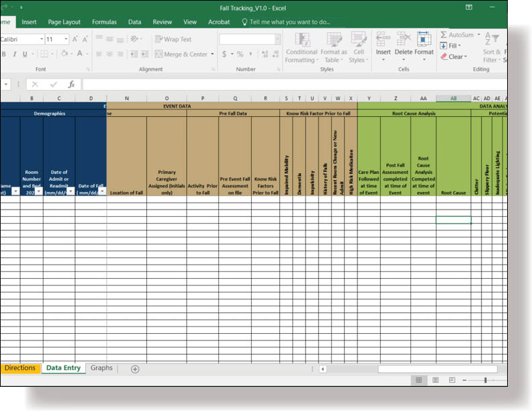Add a new sheet with plus button

click(x=135, y=369)
